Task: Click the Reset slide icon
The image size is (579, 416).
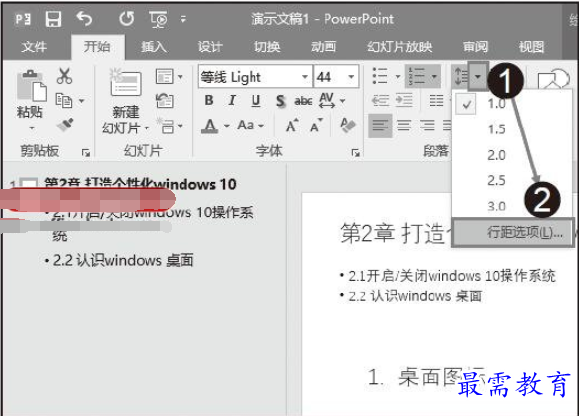Action: click(165, 101)
